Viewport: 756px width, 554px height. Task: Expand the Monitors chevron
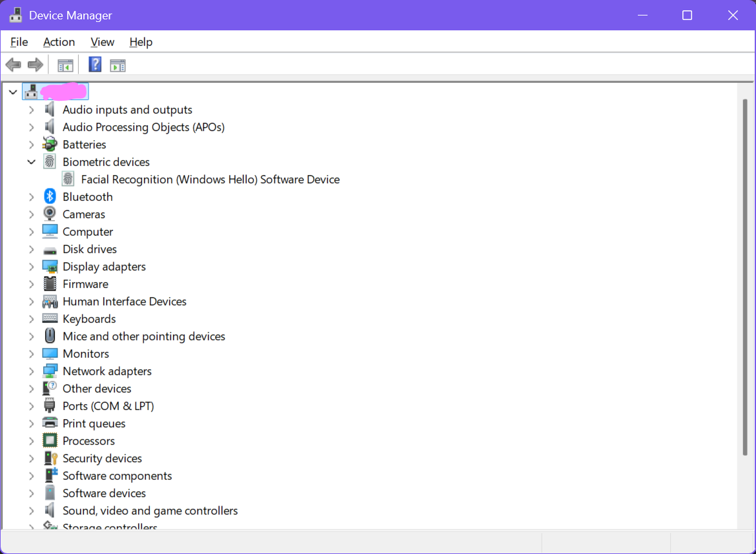pos(32,354)
